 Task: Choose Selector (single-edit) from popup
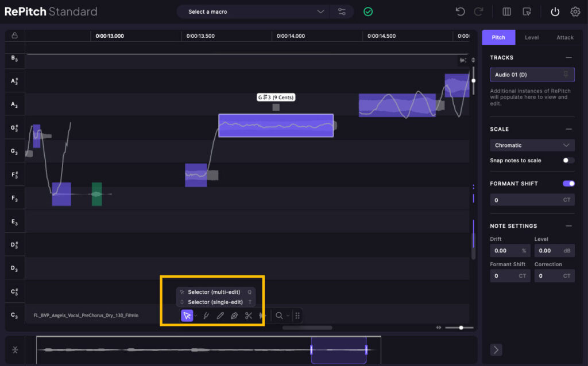(215, 302)
